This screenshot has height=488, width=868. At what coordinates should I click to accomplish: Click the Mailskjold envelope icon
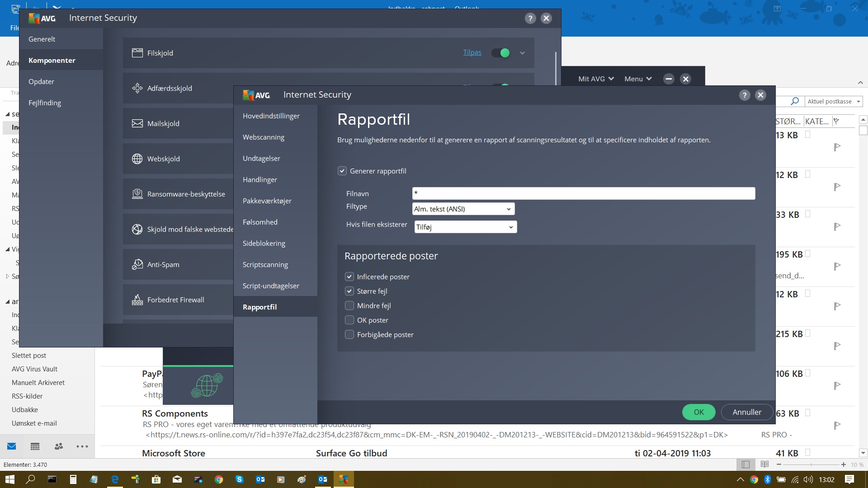138,123
